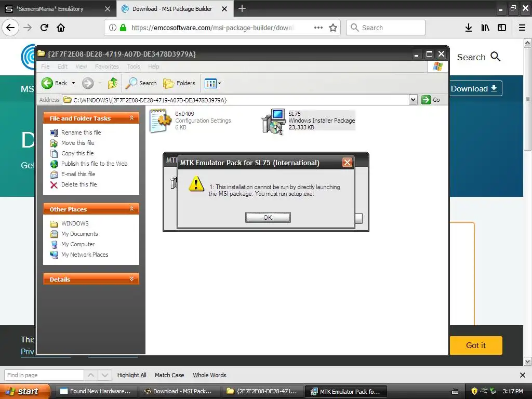Switch to MTK Emulator Pack taskbar item
The width and height of the screenshot is (532, 399).
[x=345, y=392]
